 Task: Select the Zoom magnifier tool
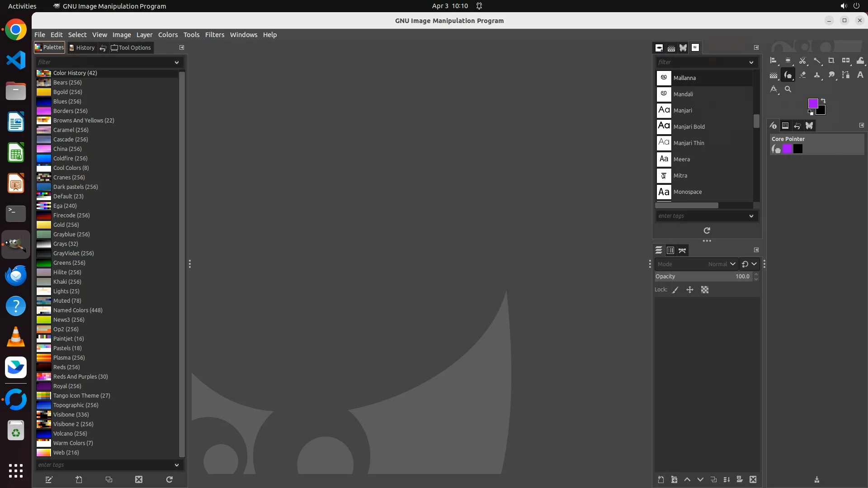788,89
